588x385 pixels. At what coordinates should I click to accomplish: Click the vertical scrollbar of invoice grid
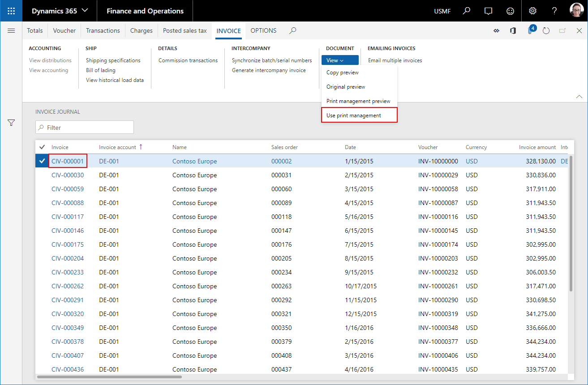point(571,224)
